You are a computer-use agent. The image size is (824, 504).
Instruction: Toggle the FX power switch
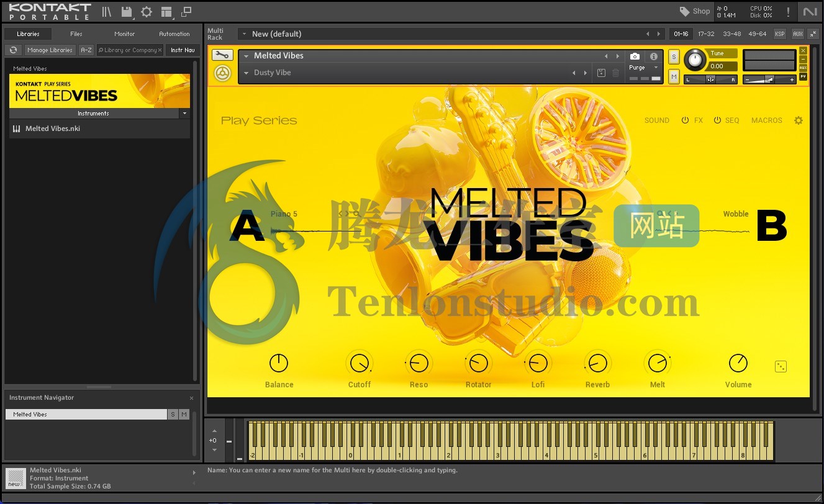pos(686,120)
